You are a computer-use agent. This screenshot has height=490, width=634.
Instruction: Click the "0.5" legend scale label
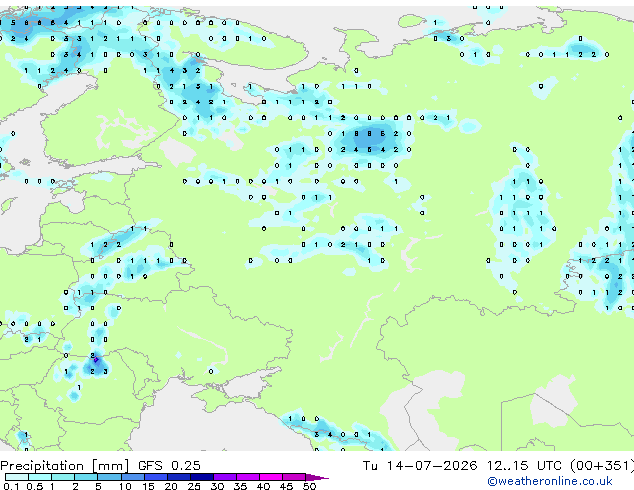35,486
